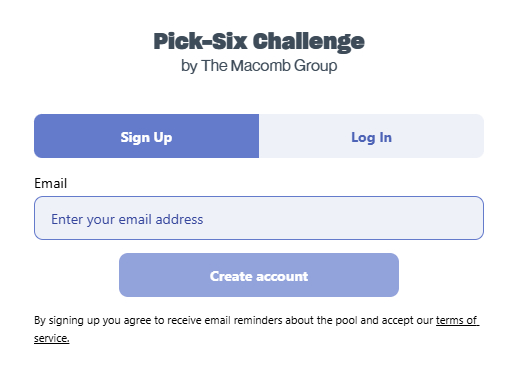Screen dimensions: 517x378
Task: Click the "by The Macomb Group" subtitle
Action: pos(259,66)
